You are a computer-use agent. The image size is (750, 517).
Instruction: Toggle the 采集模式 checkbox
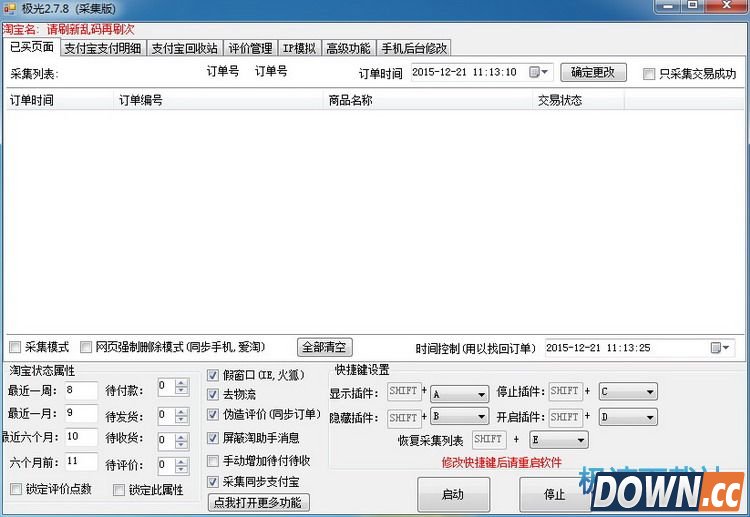coord(15,347)
